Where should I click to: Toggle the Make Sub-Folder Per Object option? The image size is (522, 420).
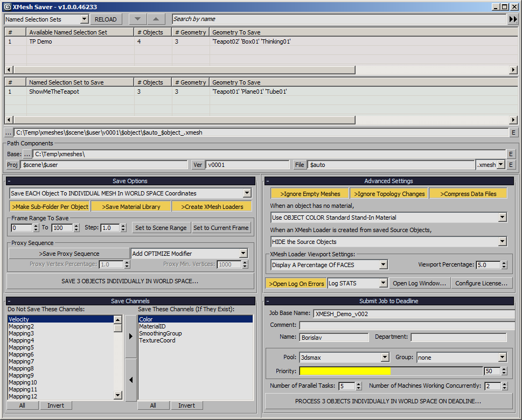coord(50,206)
